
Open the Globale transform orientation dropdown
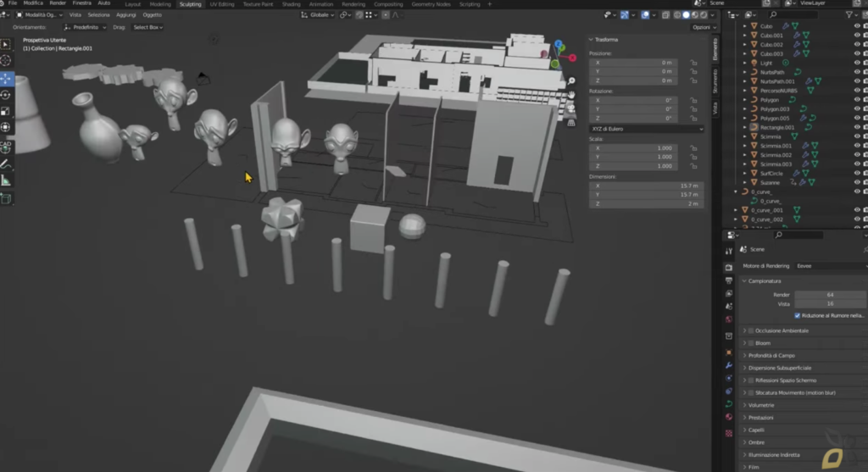[318, 15]
